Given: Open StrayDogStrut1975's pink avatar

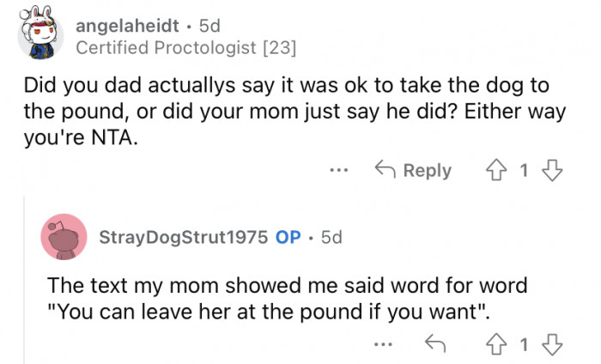Looking at the screenshot, I should pyautogui.click(x=64, y=237).
